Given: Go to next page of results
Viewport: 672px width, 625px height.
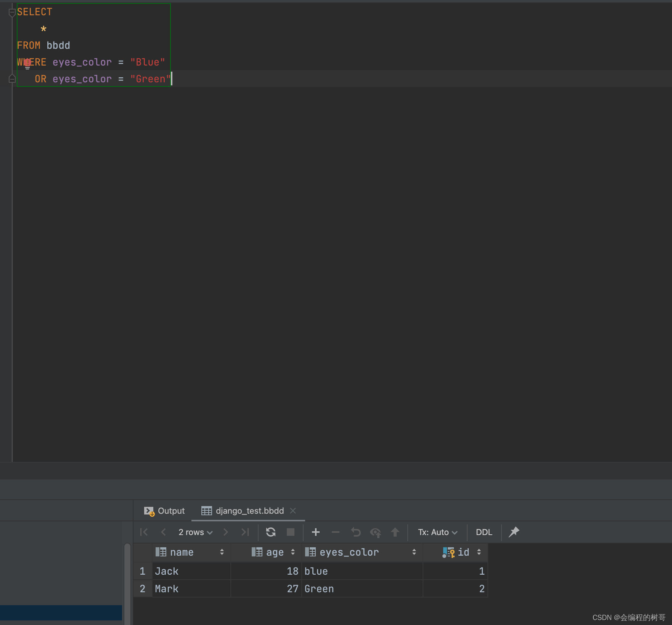Looking at the screenshot, I should tap(225, 532).
